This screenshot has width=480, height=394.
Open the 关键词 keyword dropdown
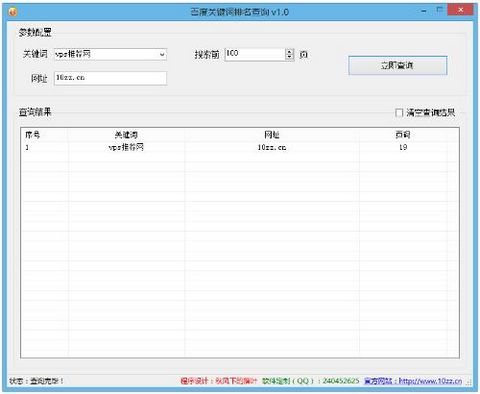point(162,54)
